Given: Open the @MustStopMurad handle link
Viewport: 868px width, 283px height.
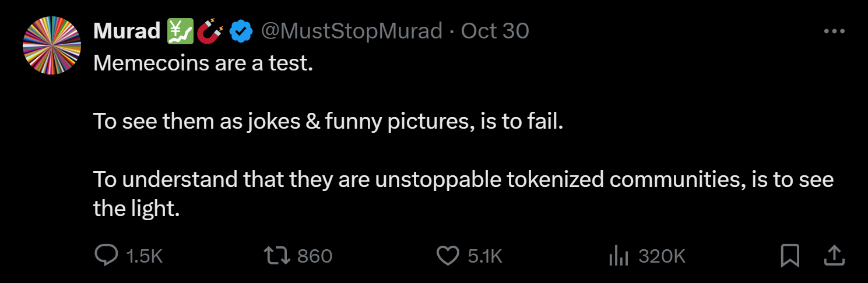Looking at the screenshot, I should click(351, 31).
